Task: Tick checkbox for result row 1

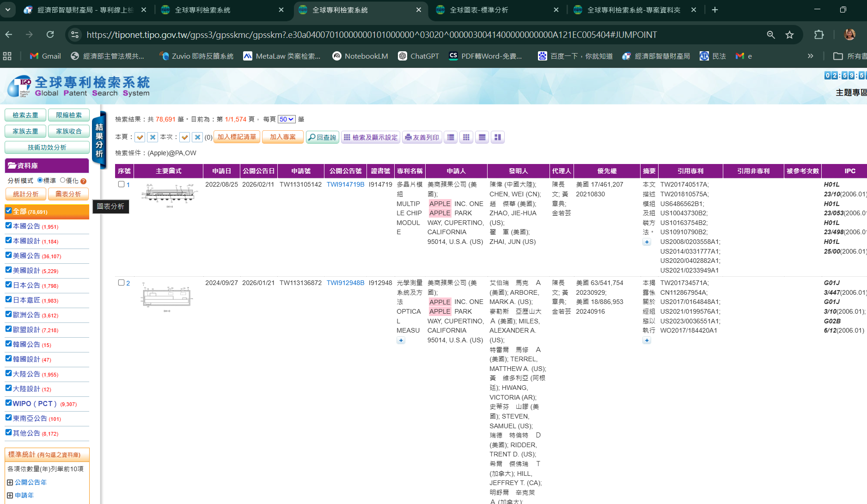Action: click(x=121, y=184)
